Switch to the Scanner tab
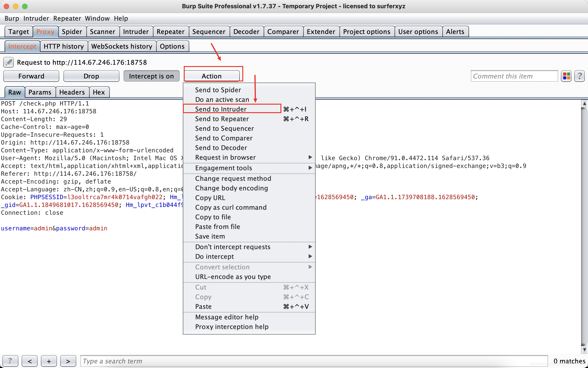588x368 pixels. point(102,32)
